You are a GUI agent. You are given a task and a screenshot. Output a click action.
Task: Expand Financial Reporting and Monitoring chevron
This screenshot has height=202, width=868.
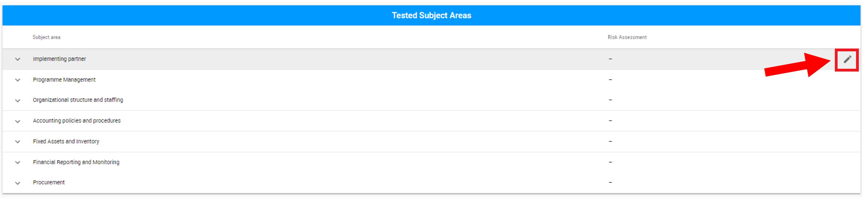tap(17, 163)
